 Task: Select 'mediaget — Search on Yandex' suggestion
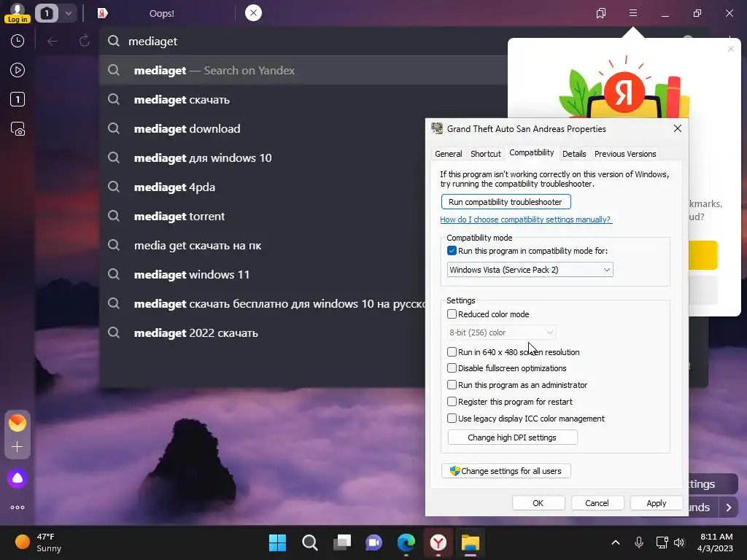pyautogui.click(x=304, y=71)
